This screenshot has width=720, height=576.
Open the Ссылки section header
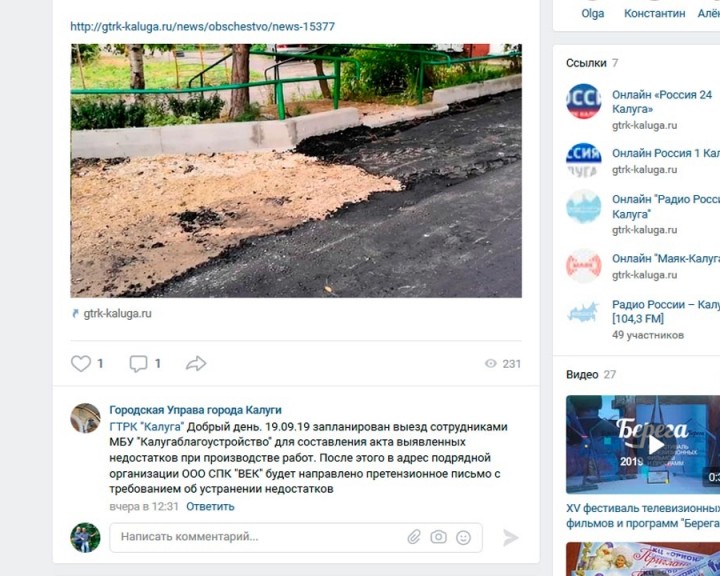pos(586,63)
